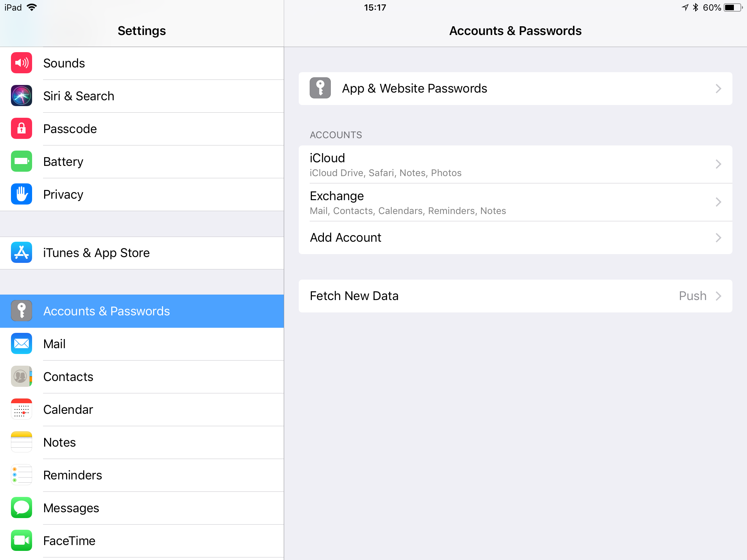Open Siri & Search via its icon
The height and width of the screenshot is (560, 747).
point(22,96)
